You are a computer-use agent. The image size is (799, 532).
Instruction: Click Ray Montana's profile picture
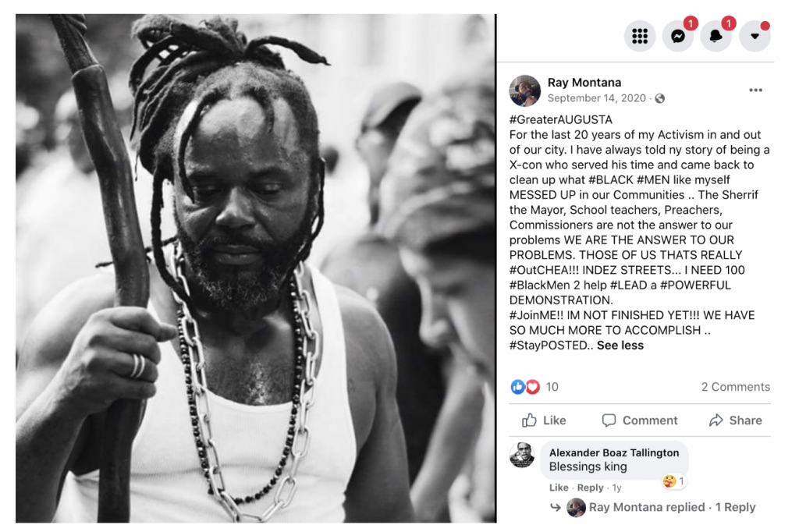click(x=525, y=90)
